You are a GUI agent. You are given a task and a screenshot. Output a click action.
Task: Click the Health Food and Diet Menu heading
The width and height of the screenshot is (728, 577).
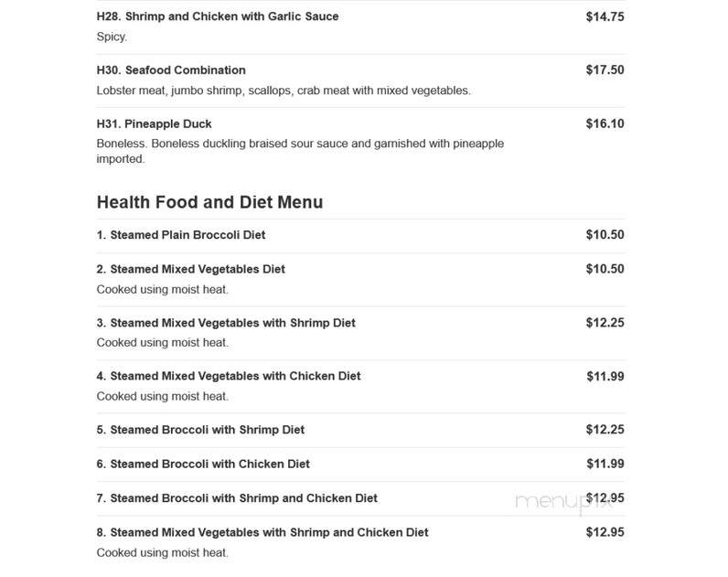(209, 202)
